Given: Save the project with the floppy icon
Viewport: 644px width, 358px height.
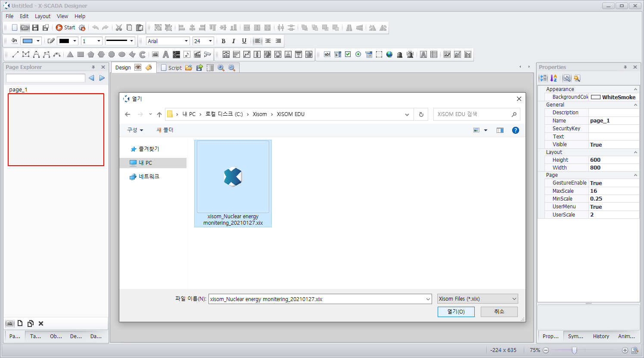Looking at the screenshot, I should pos(35,28).
